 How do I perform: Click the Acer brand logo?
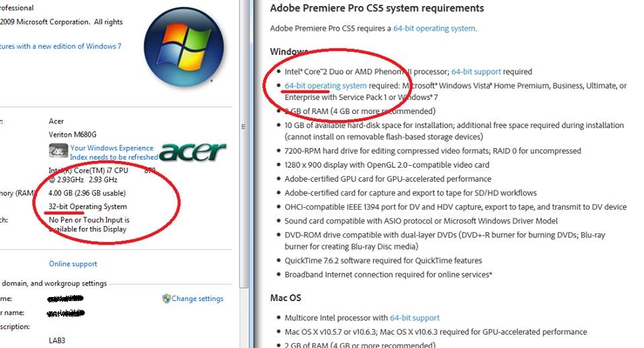click(193, 152)
